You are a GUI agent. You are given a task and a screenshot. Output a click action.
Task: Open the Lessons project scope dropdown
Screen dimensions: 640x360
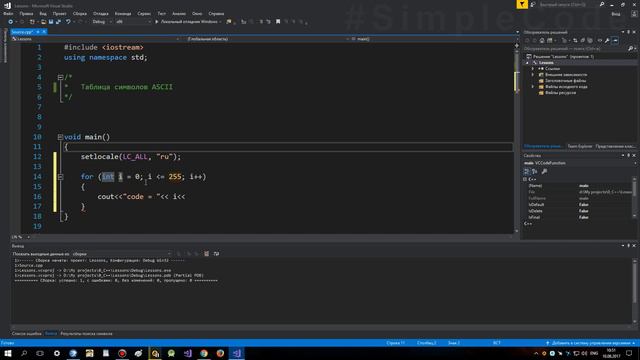(96, 39)
